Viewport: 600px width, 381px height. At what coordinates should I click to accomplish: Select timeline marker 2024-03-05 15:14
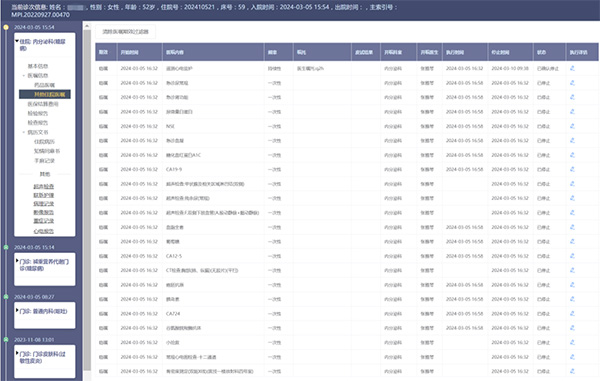tap(6, 247)
